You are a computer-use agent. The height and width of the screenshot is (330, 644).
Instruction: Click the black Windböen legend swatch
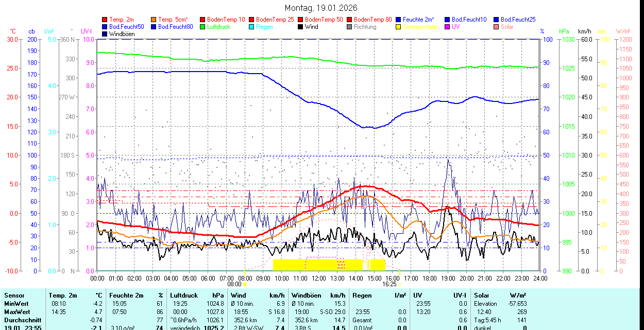105,34
